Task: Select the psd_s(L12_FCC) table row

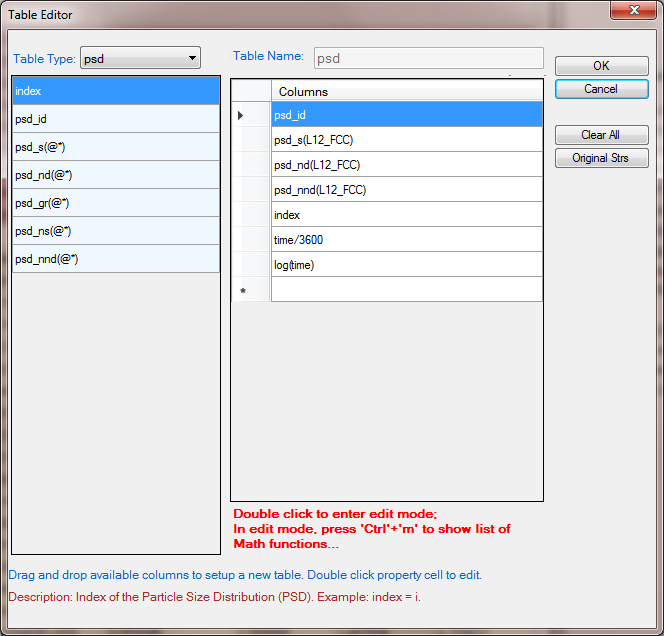Action: tap(406, 140)
